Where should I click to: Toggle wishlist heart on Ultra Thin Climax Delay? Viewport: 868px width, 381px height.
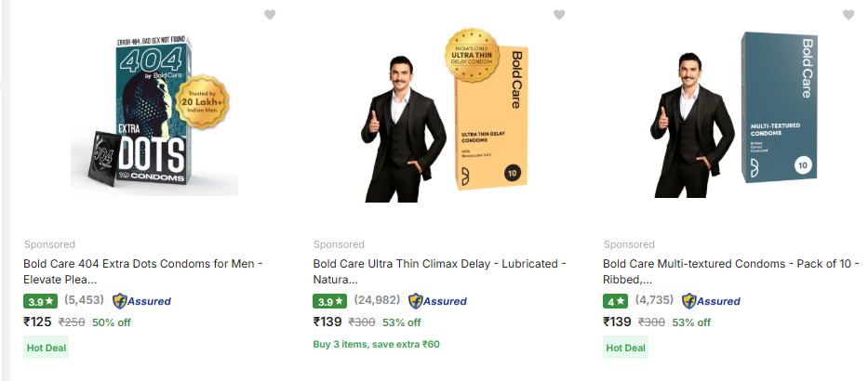(x=559, y=15)
